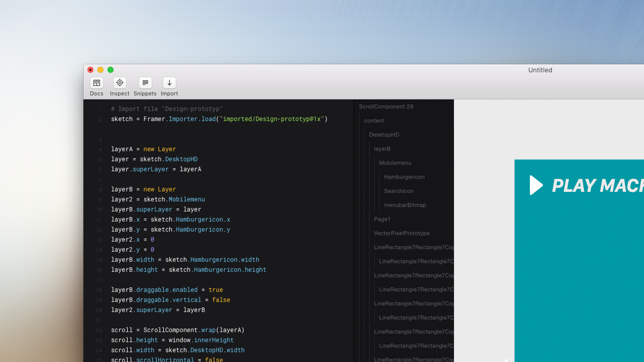Click line 'layer = sketch.DesktopHD'

point(154,159)
